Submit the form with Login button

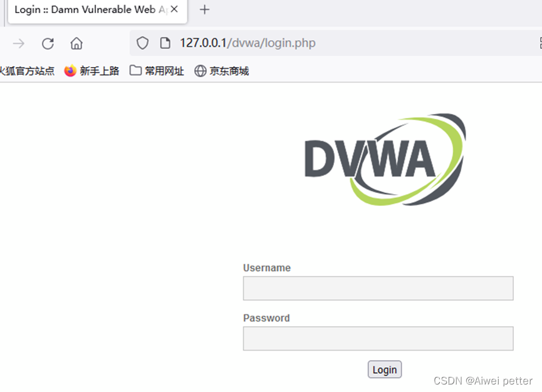(385, 369)
